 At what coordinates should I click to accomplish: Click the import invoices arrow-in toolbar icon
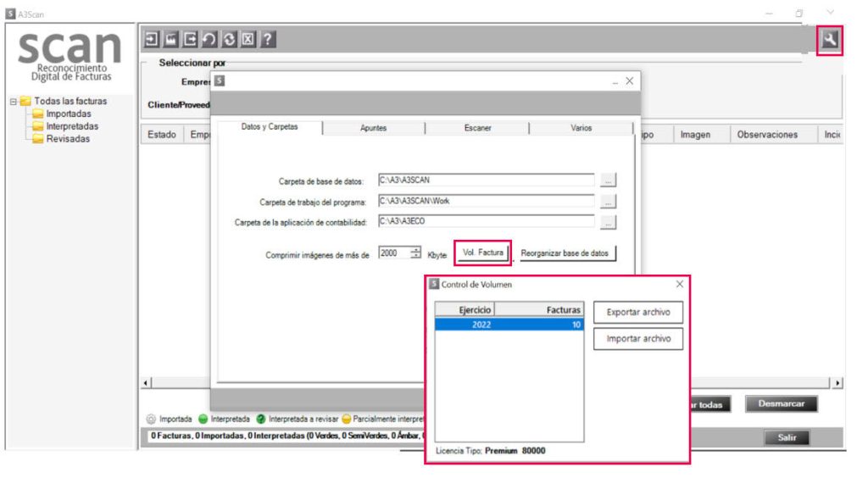pyautogui.click(x=151, y=39)
